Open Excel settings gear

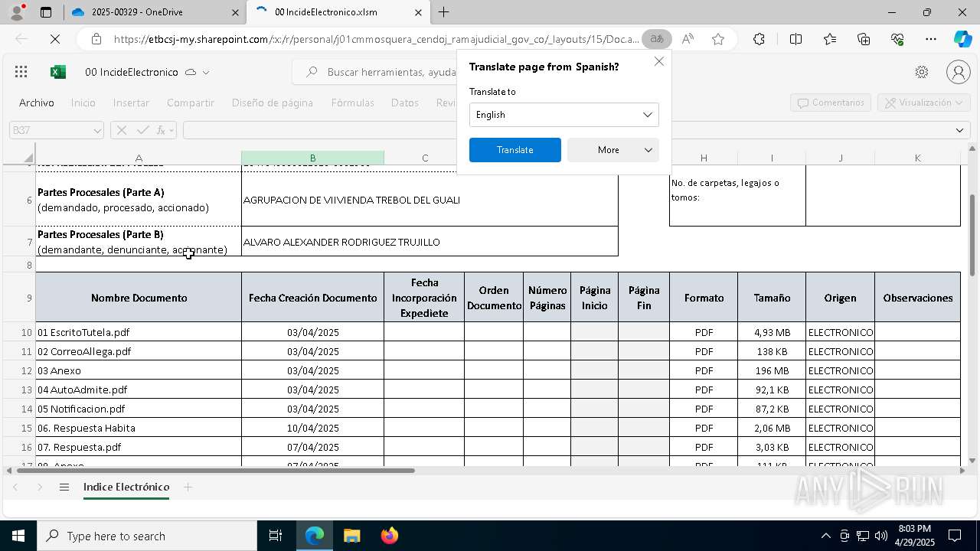tap(922, 72)
